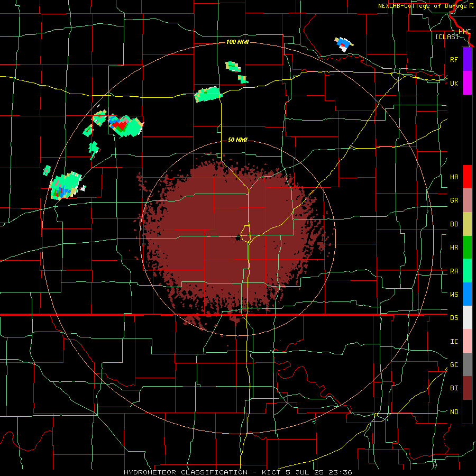Click the large brown biological echo area
Viewport: 476px width, 476px height.
click(231, 240)
